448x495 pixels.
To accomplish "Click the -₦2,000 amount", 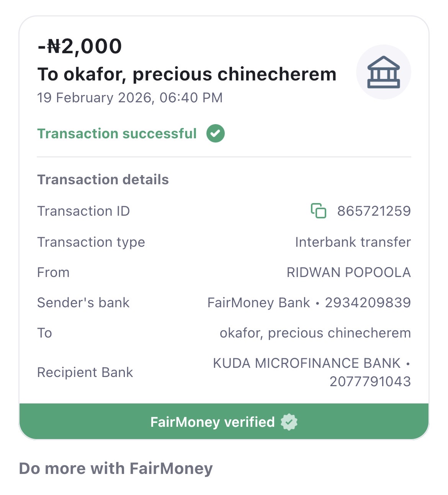I will pyautogui.click(x=80, y=46).
